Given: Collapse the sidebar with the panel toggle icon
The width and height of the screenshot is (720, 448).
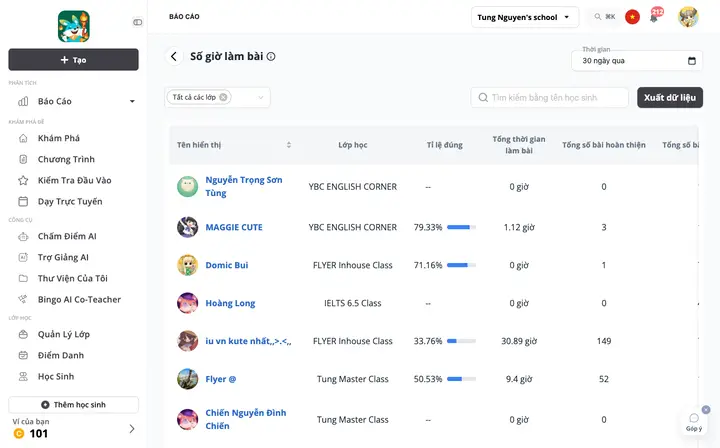Looking at the screenshot, I should 137,22.
